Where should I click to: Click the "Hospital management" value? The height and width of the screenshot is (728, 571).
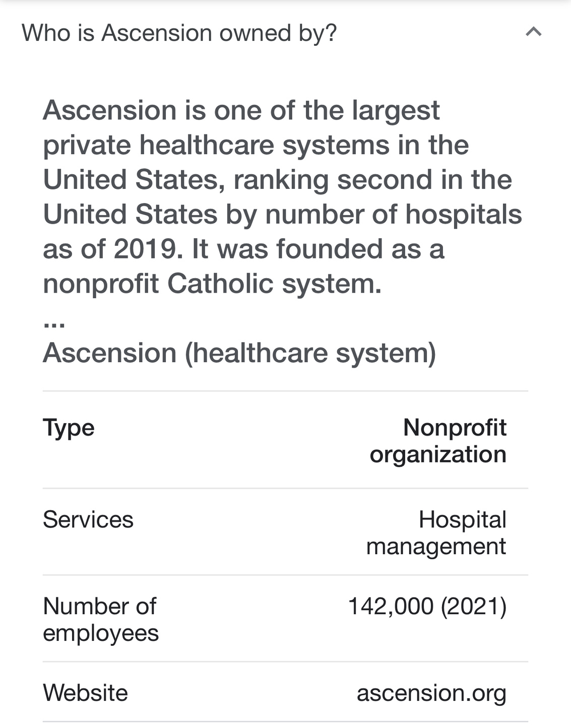coord(436,533)
